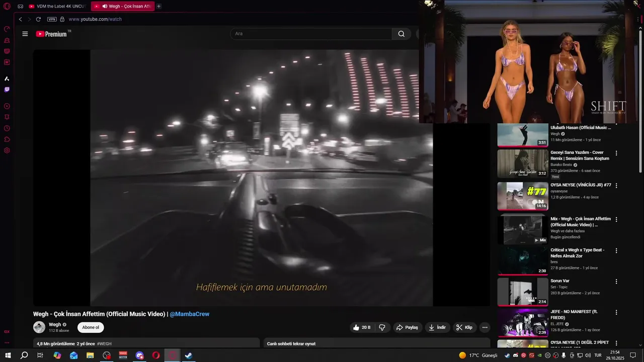
Task: Open Voicemeeter from the taskbar
Action: (123, 355)
